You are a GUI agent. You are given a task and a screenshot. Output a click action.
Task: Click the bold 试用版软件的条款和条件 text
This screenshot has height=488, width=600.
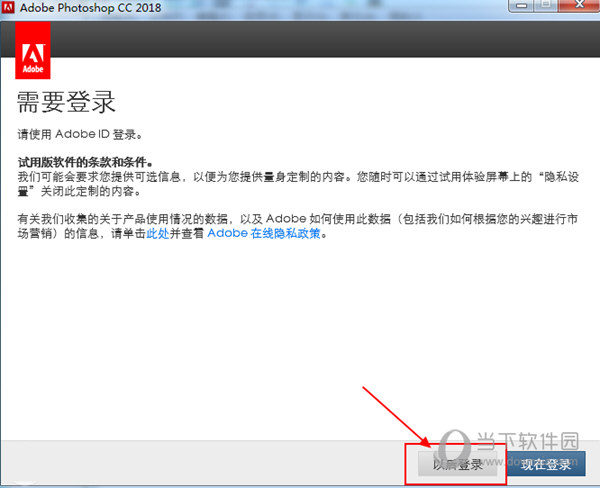pyautogui.click(x=85, y=162)
